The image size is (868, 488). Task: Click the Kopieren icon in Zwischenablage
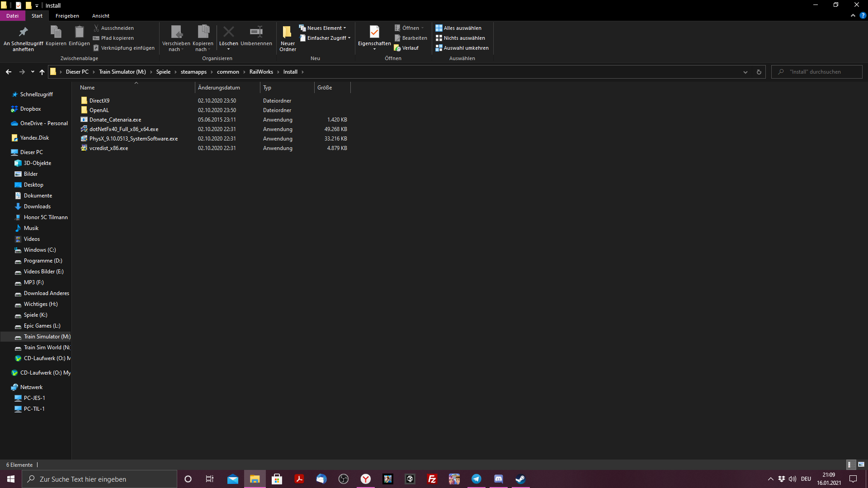point(56,32)
